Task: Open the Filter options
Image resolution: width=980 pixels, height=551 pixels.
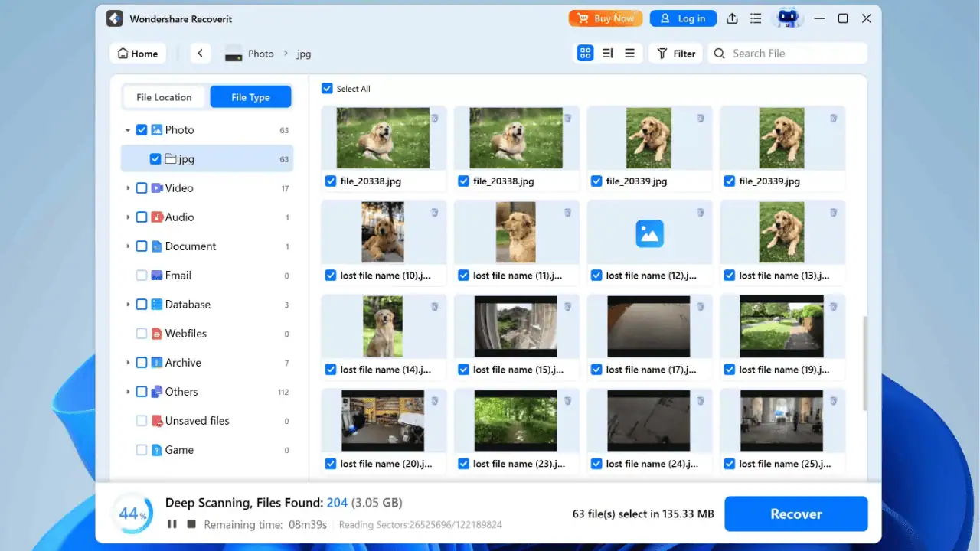Action: [x=676, y=54]
